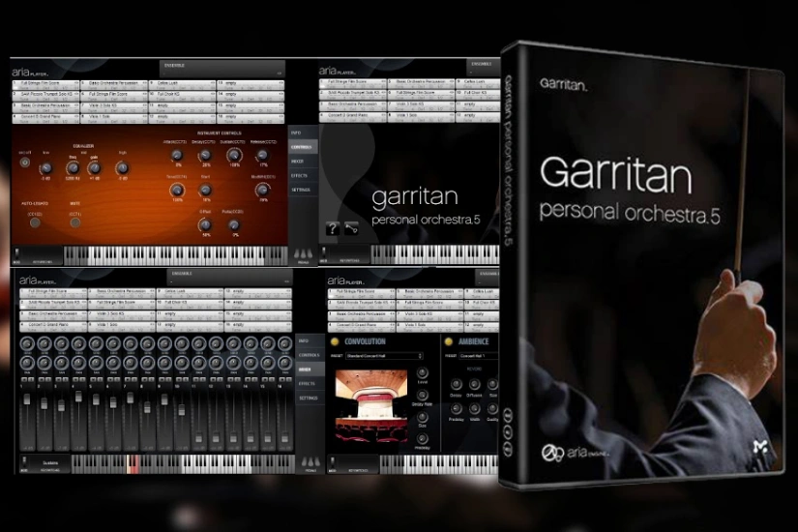This screenshot has width=798, height=532.
Task: Click the mod wheel beside the Effects view keyboard
Action: (333, 461)
